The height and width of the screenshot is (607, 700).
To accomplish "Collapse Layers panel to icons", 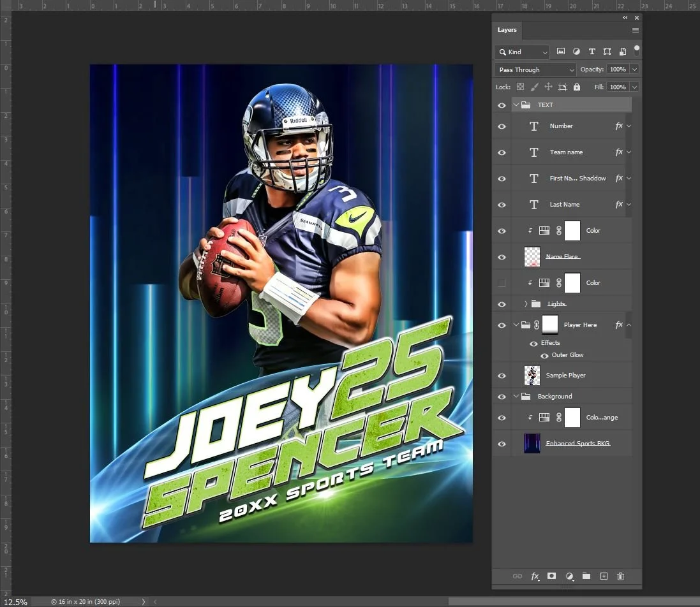I will (625, 18).
